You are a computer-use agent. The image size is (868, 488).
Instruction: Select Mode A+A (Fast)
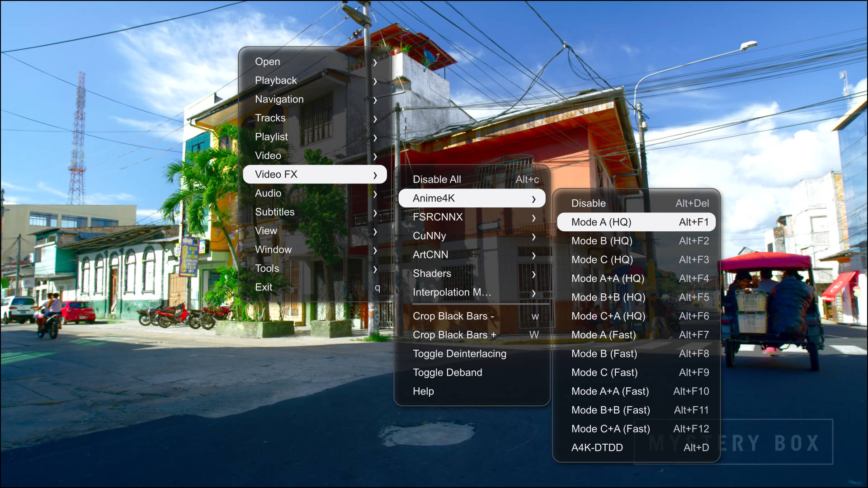click(637, 391)
